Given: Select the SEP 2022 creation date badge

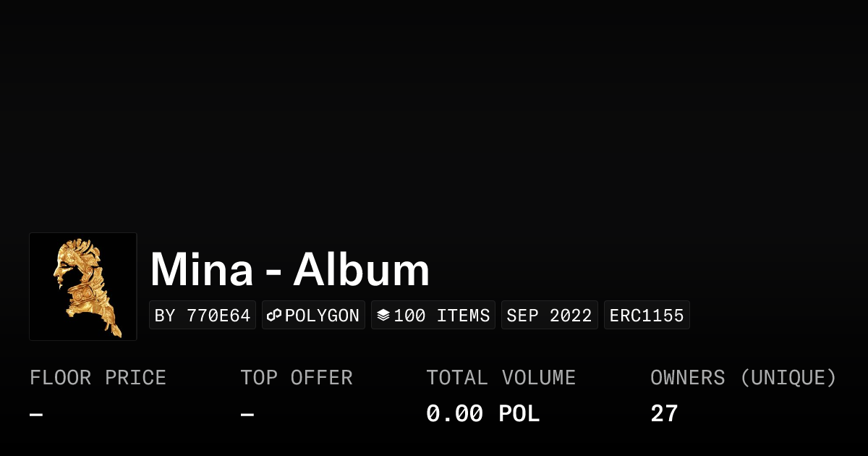Looking at the screenshot, I should tap(549, 316).
